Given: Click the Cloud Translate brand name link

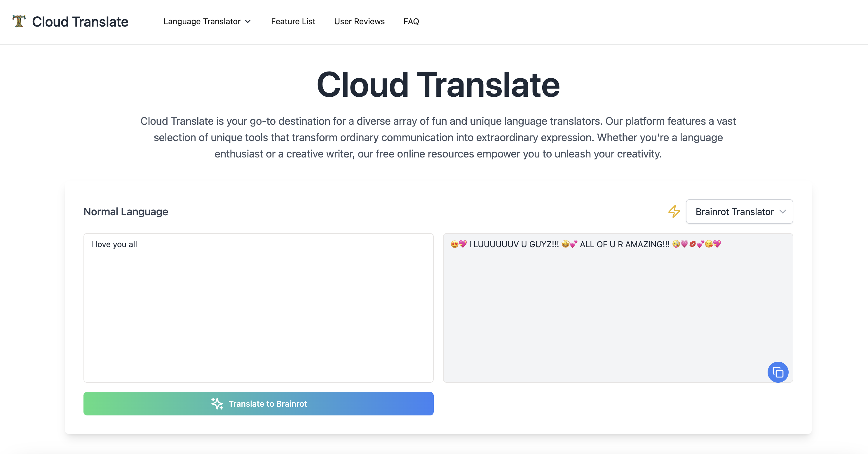Looking at the screenshot, I should point(80,22).
